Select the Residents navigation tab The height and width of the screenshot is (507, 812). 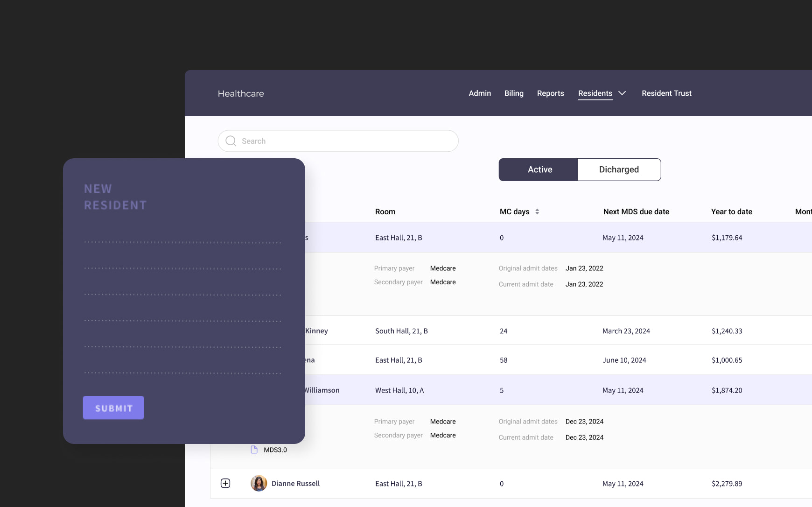[x=595, y=93]
